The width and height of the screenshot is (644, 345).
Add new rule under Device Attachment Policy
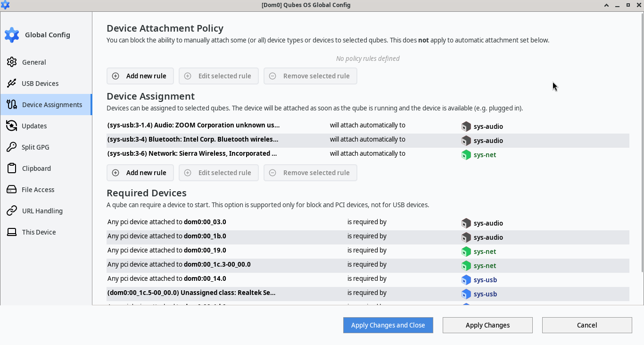click(x=140, y=76)
